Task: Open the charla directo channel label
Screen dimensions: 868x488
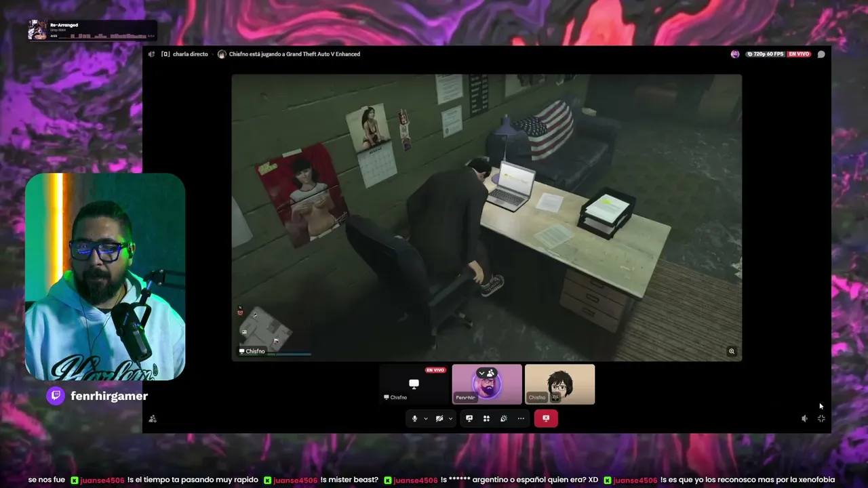Action: tap(190, 54)
